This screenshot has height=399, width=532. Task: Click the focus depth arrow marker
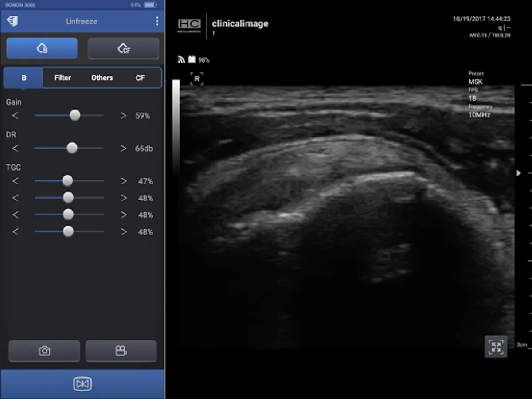pos(519,173)
